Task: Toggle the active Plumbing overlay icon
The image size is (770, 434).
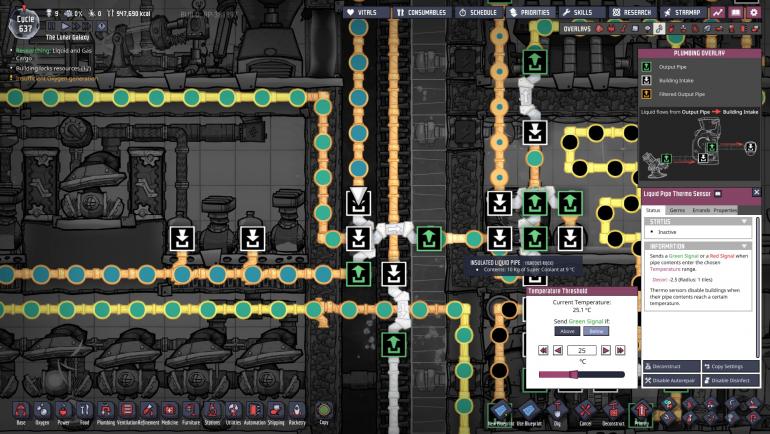Action: [x=659, y=28]
